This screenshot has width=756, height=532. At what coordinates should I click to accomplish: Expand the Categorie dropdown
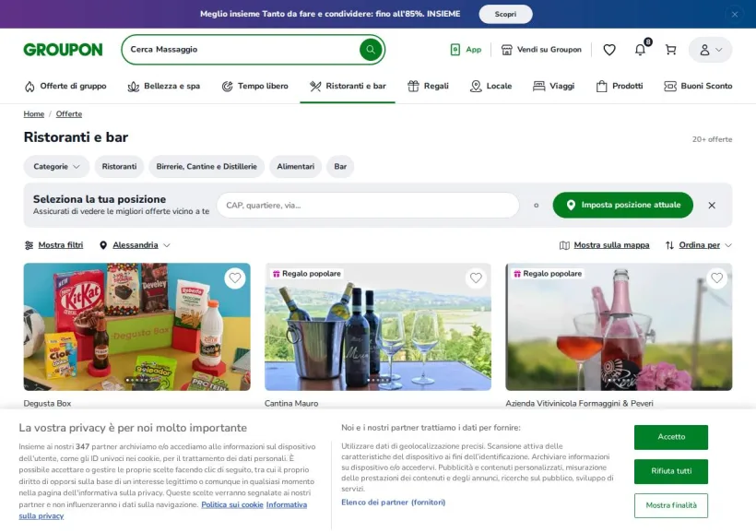coord(56,166)
